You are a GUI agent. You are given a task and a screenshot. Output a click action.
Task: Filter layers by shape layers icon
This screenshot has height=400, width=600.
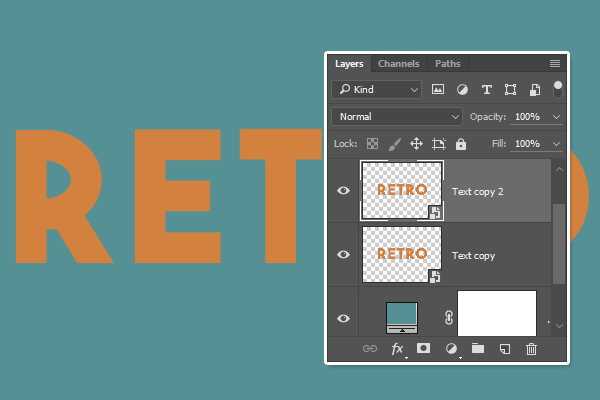point(510,90)
